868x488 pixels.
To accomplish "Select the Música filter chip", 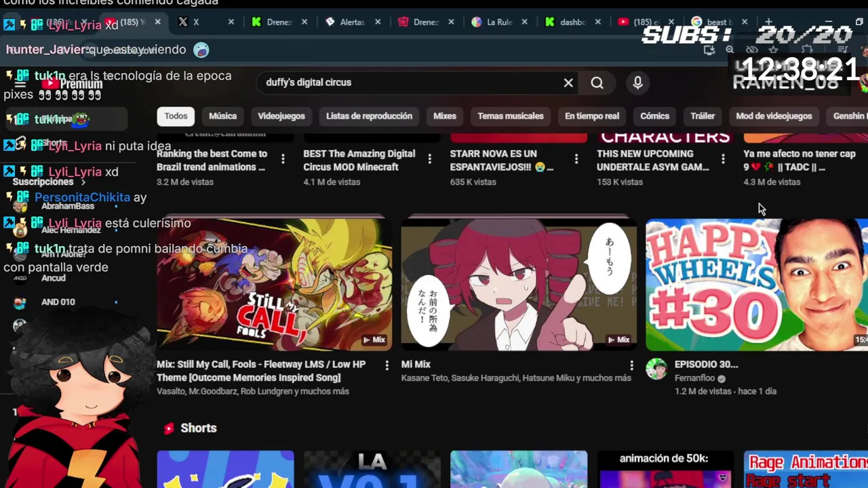I will [x=222, y=116].
